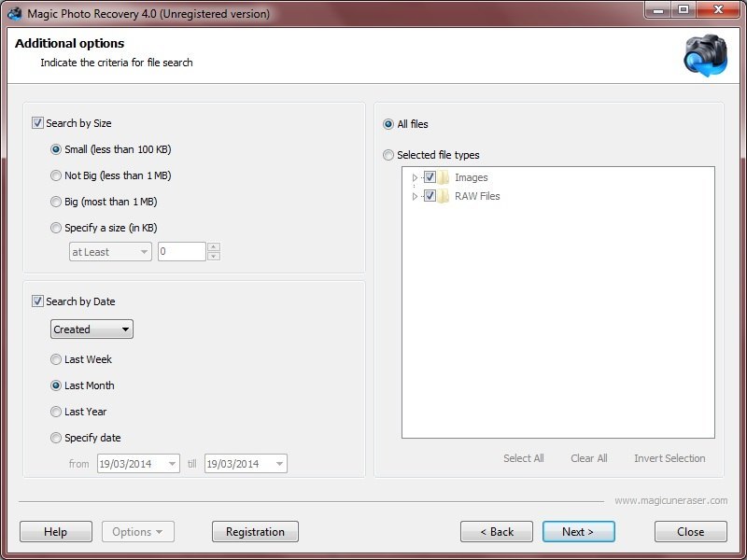This screenshot has height=560, width=747.
Task: Click the Clear All link
Action: pos(589,458)
